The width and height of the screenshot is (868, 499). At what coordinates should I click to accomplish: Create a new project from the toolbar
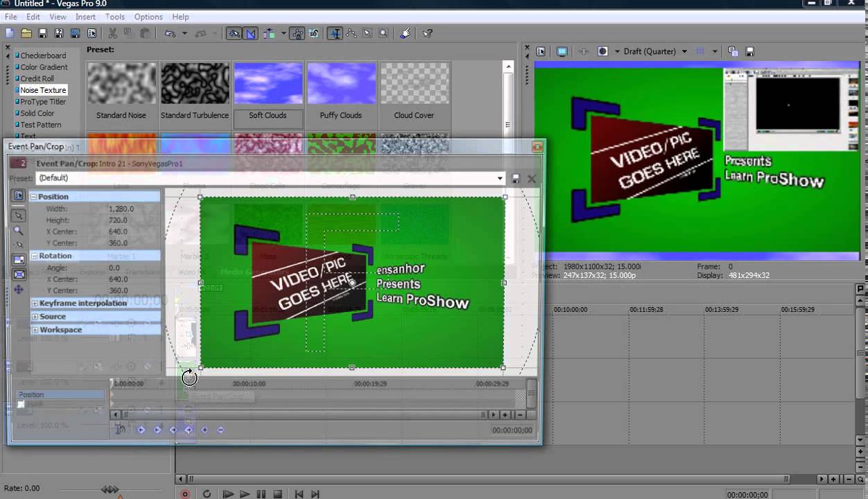click(10, 33)
